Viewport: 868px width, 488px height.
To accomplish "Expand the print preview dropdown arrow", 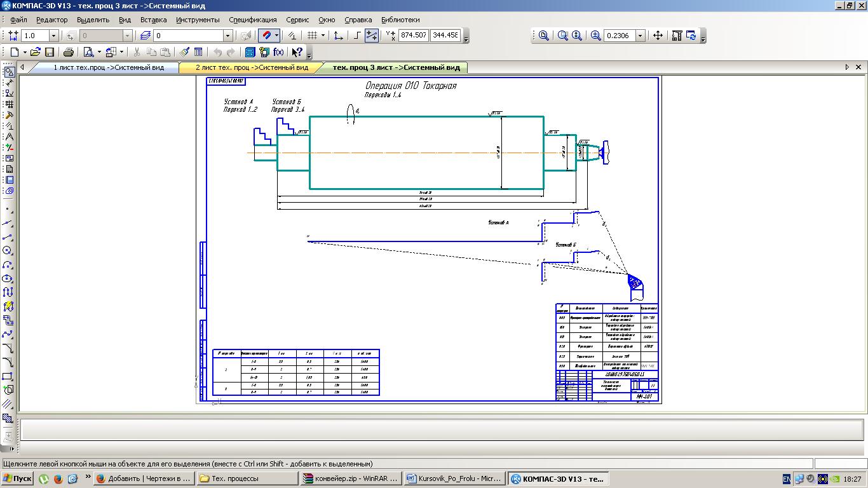I will click(x=99, y=52).
